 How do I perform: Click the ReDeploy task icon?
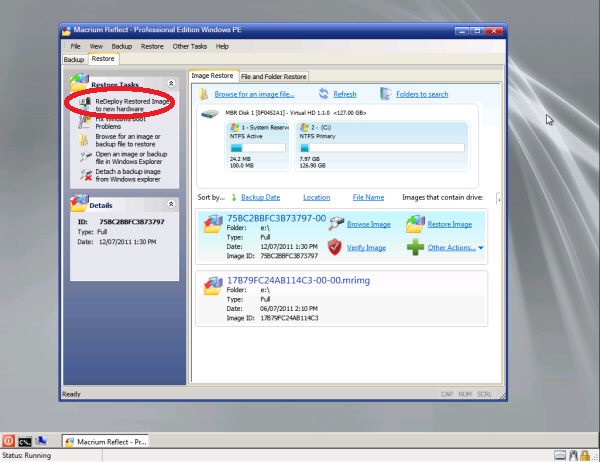coord(85,103)
